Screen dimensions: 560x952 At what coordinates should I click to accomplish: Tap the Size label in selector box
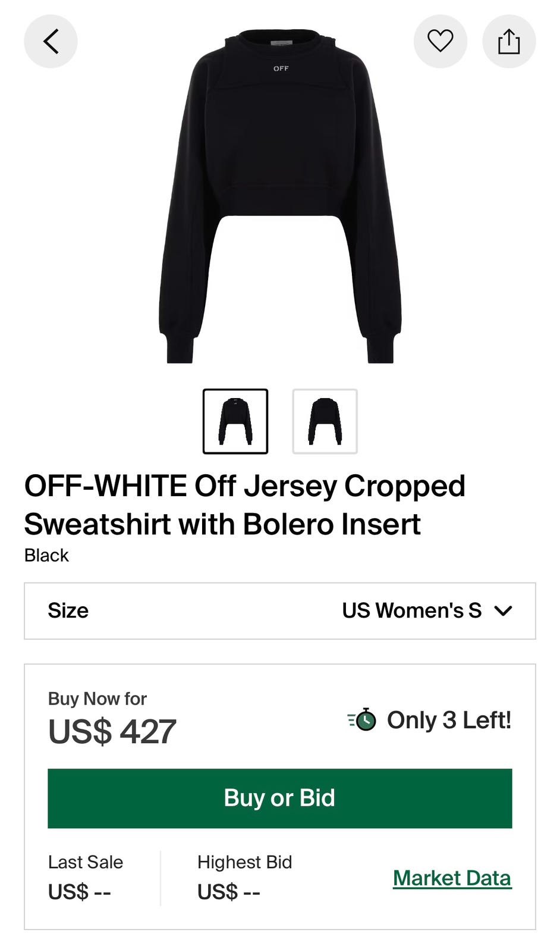[x=68, y=611]
